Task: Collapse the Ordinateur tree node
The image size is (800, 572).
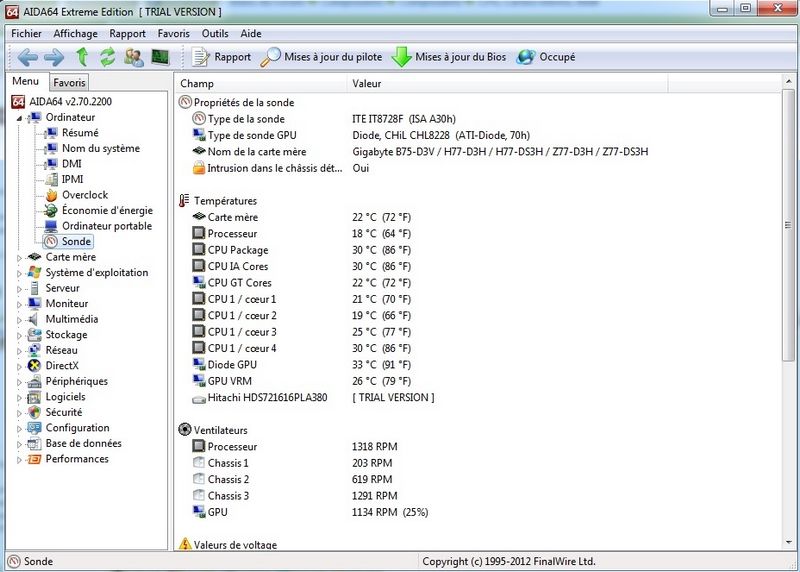Action: point(19,118)
